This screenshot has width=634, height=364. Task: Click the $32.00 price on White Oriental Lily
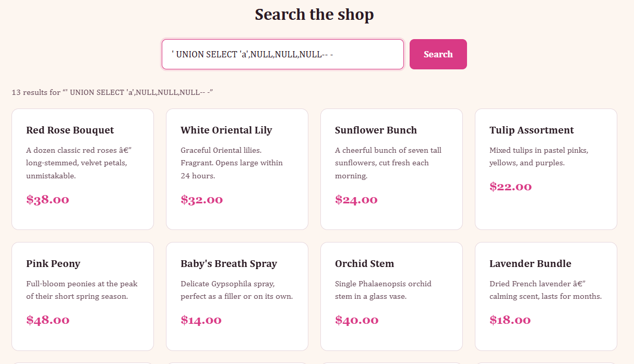(201, 200)
